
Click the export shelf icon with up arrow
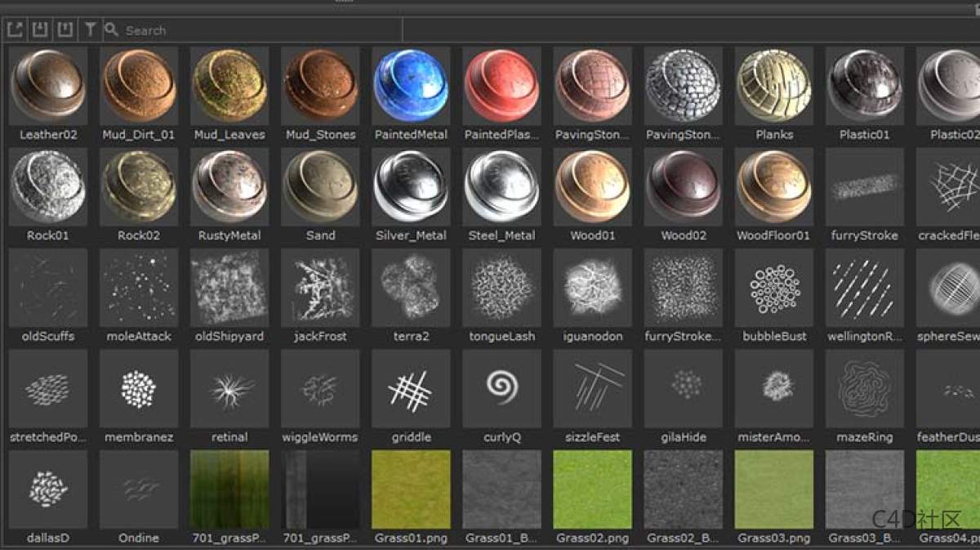(65, 30)
